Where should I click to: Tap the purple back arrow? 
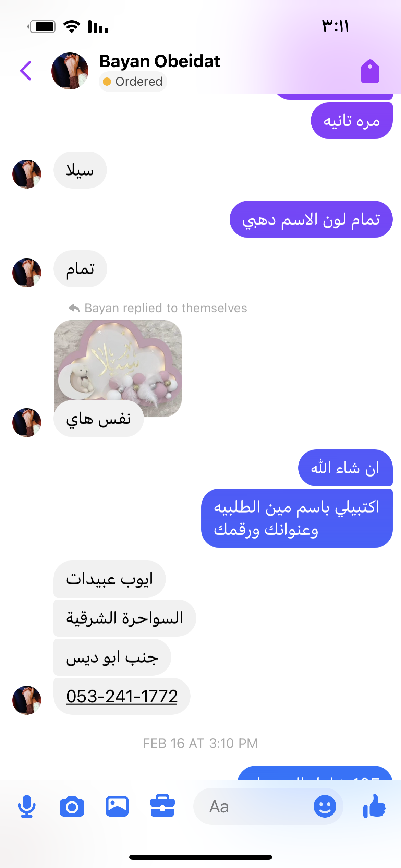[x=26, y=71]
